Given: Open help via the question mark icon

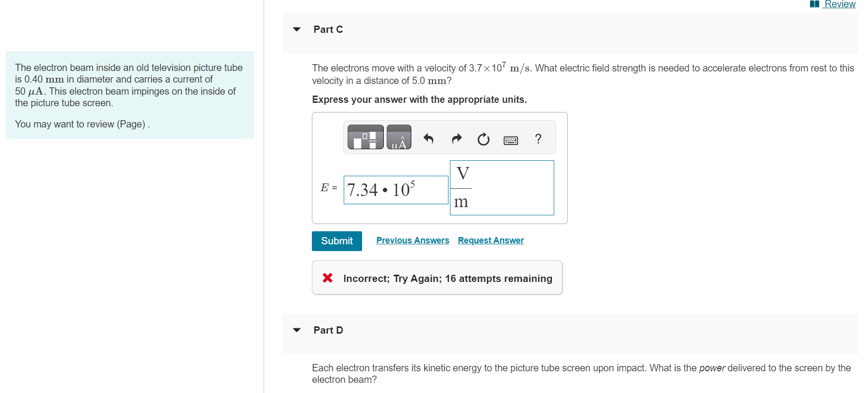Looking at the screenshot, I should tap(538, 139).
